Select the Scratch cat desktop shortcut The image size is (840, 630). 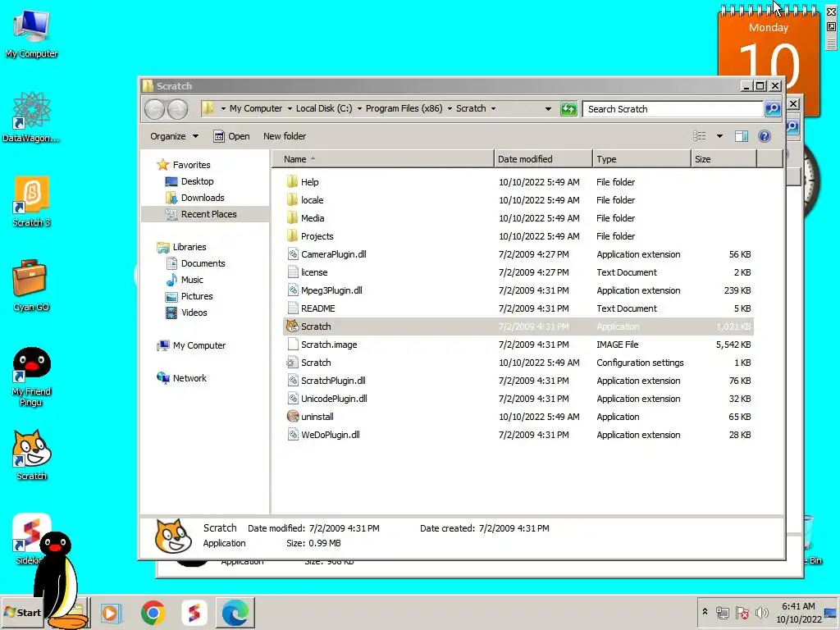point(31,454)
